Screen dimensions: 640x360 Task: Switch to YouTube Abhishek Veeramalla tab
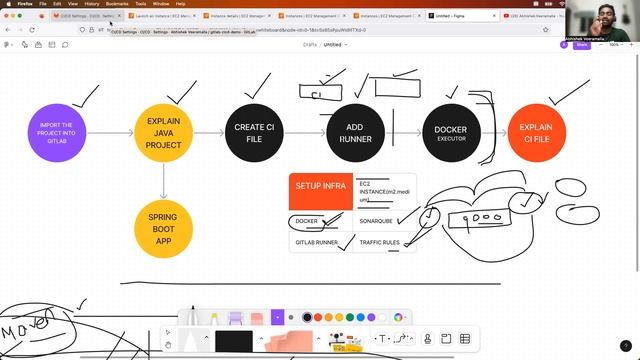pyautogui.click(x=534, y=16)
